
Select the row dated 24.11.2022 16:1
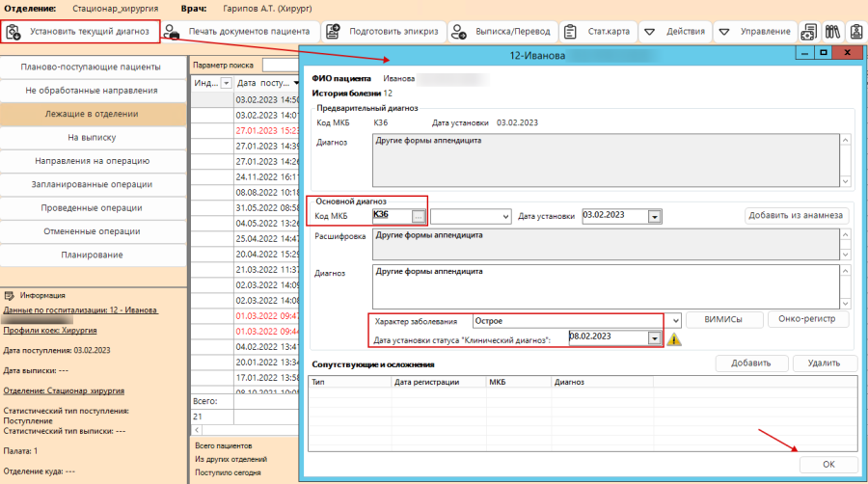pyautogui.click(x=245, y=177)
